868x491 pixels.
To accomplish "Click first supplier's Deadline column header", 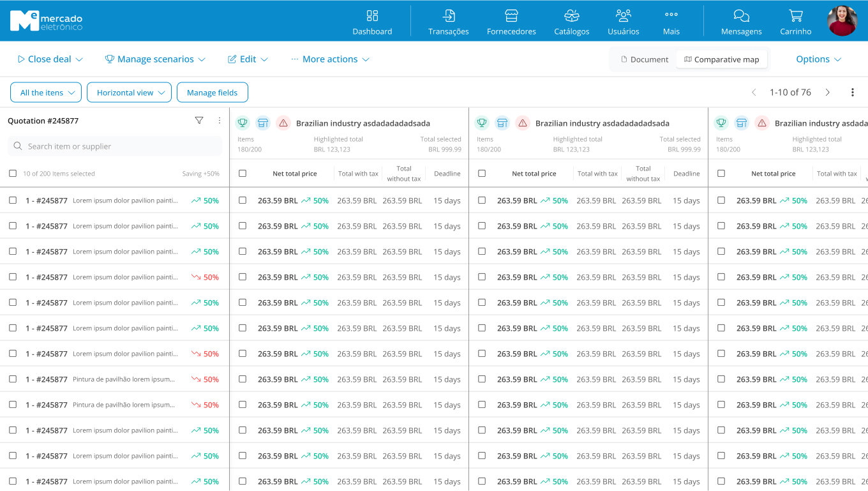I will (447, 174).
